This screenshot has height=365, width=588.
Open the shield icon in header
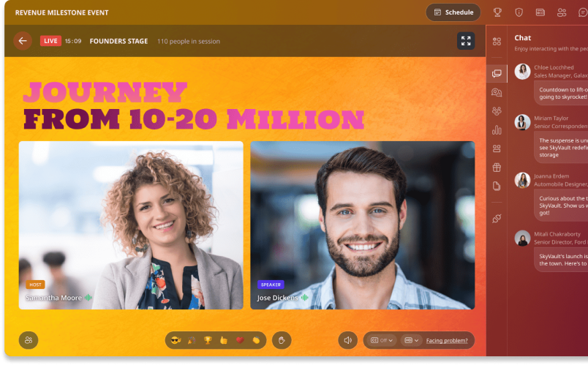(519, 12)
